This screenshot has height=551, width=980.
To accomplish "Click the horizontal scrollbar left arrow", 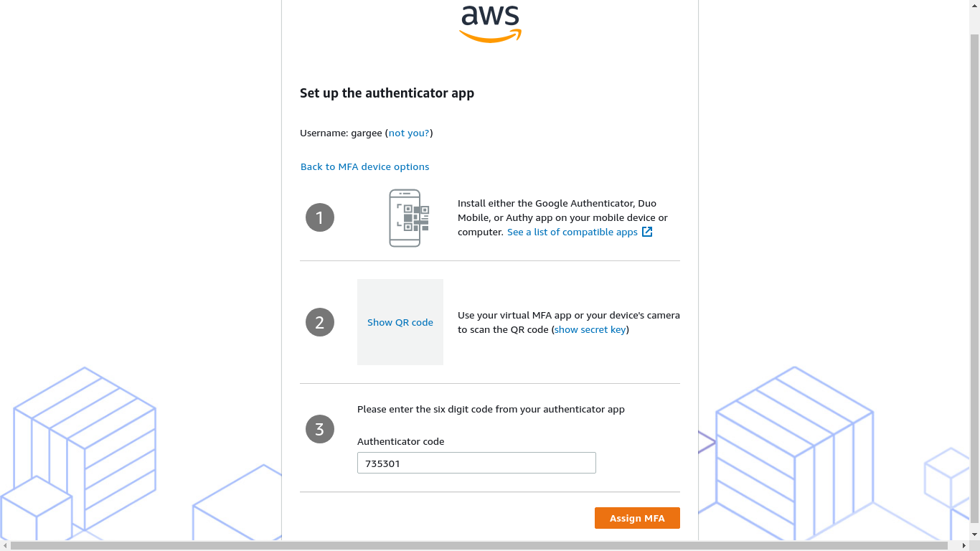I will tap(5, 546).
